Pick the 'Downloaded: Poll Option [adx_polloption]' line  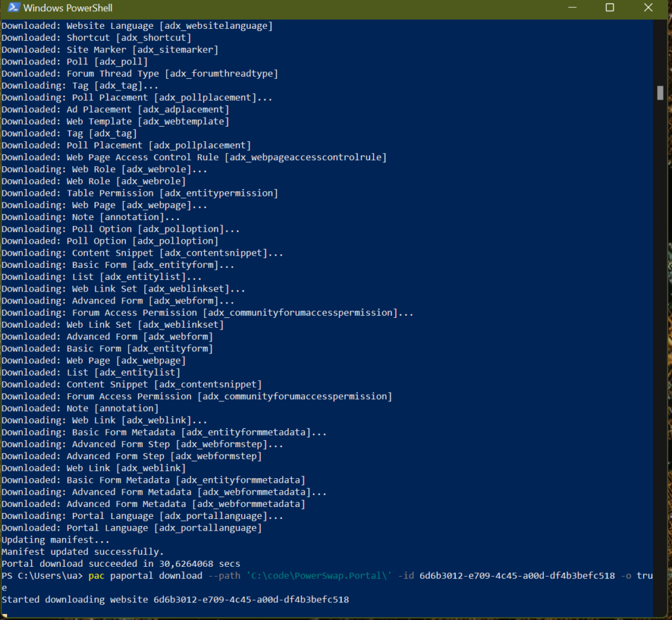click(x=110, y=241)
